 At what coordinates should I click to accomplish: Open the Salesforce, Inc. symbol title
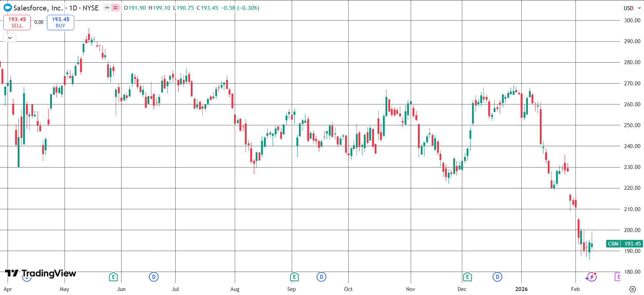(x=38, y=8)
